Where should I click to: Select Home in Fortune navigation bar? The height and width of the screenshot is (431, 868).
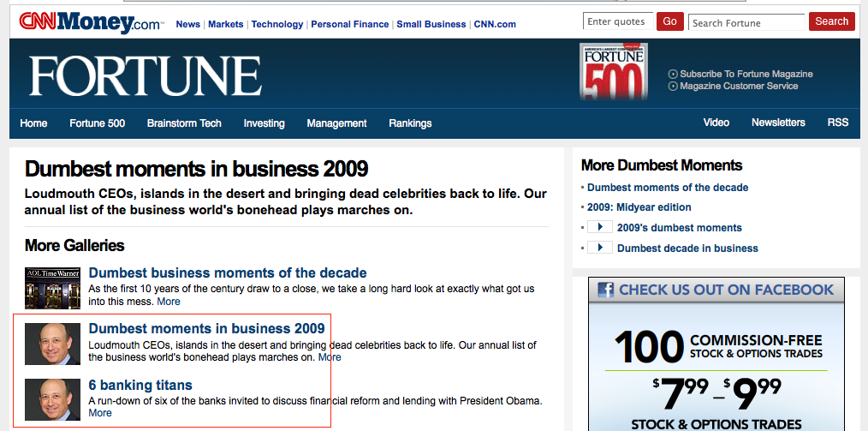click(x=33, y=123)
